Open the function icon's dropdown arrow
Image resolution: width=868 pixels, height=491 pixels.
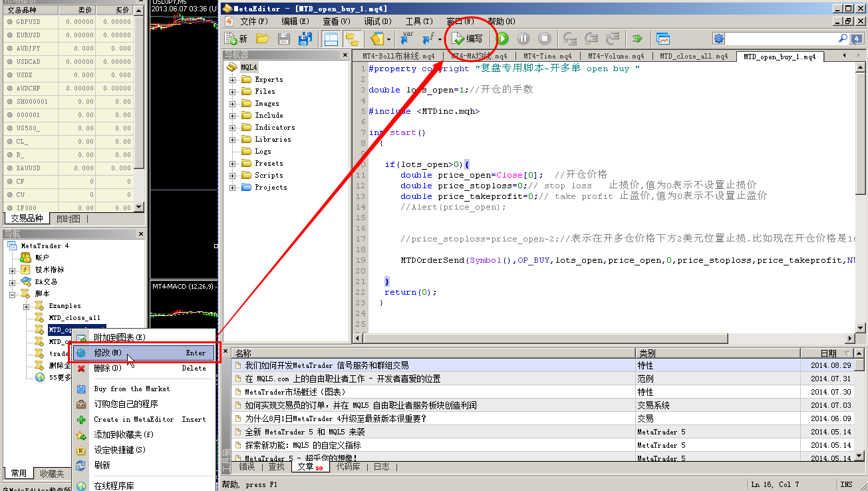[440, 39]
